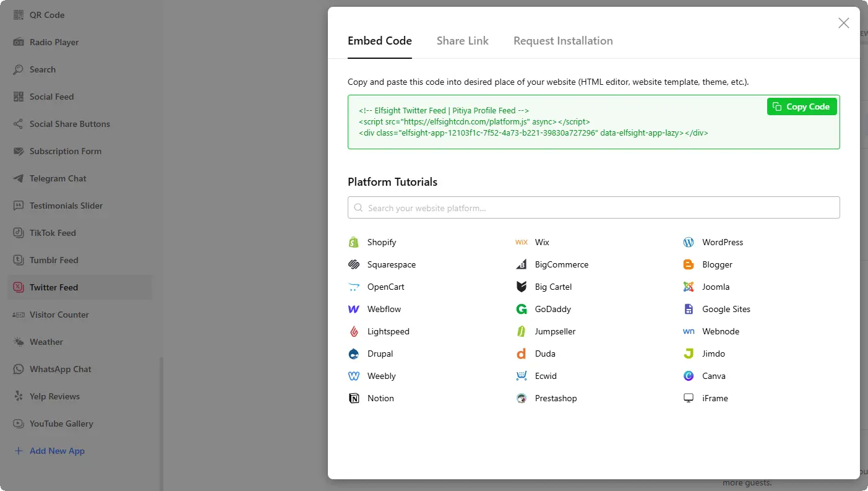Click the Jimdo logo icon

pyautogui.click(x=689, y=354)
